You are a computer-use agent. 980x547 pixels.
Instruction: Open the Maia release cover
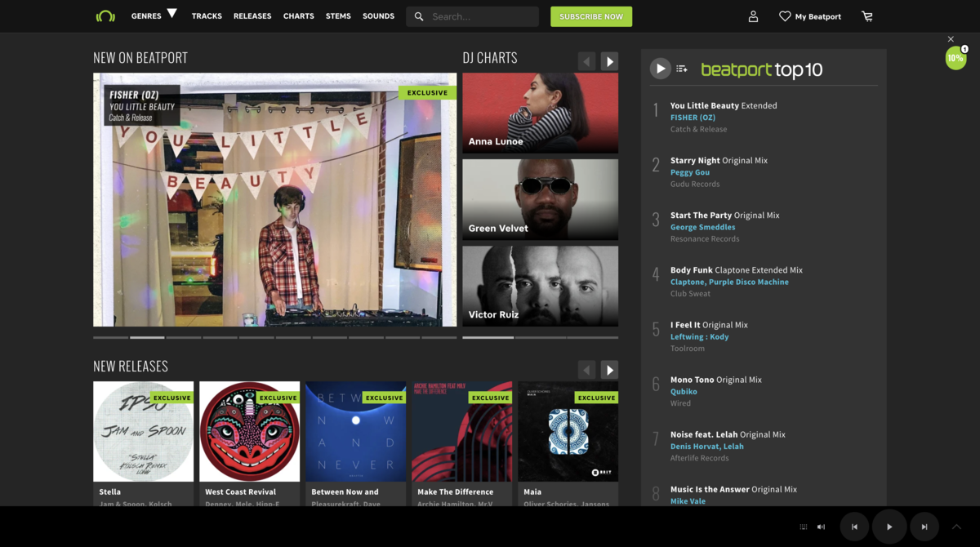[x=568, y=432]
